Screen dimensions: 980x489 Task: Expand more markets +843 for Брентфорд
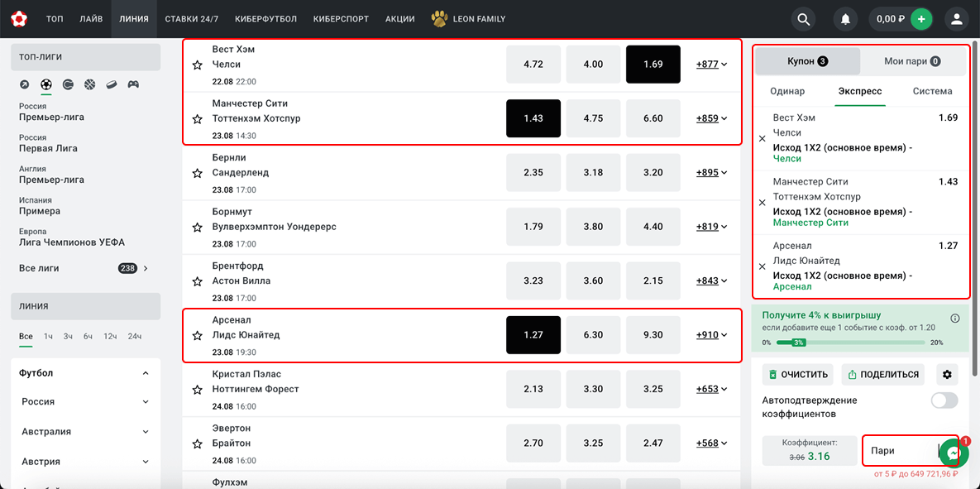[x=712, y=280]
